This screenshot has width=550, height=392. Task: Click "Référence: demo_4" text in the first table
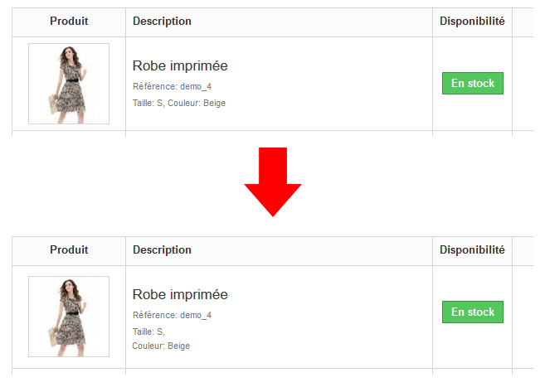pos(172,86)
